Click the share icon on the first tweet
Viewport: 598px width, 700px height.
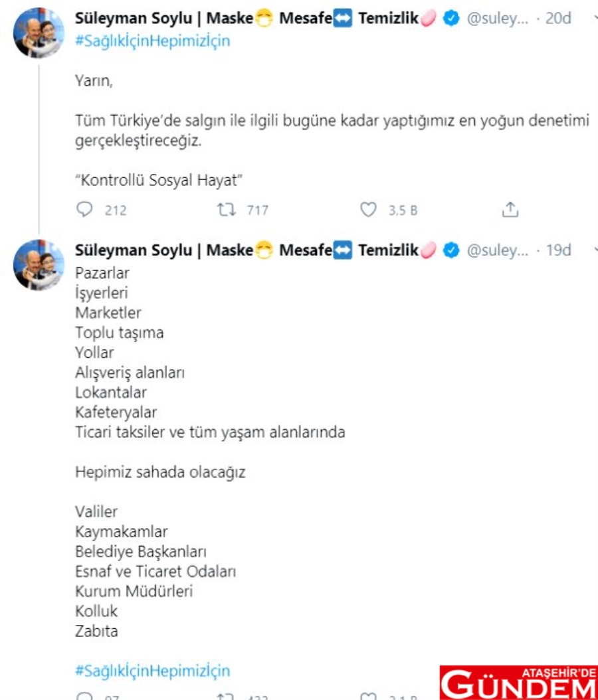[x=510, y=211]
